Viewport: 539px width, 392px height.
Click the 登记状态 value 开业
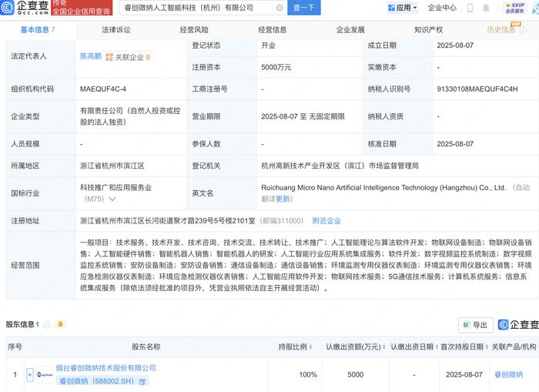tap(268, 45)
